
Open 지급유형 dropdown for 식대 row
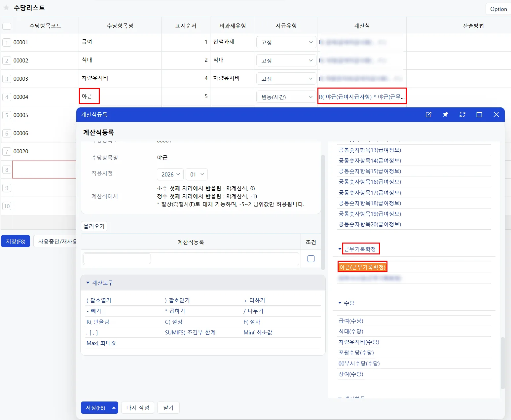(286, 60)
